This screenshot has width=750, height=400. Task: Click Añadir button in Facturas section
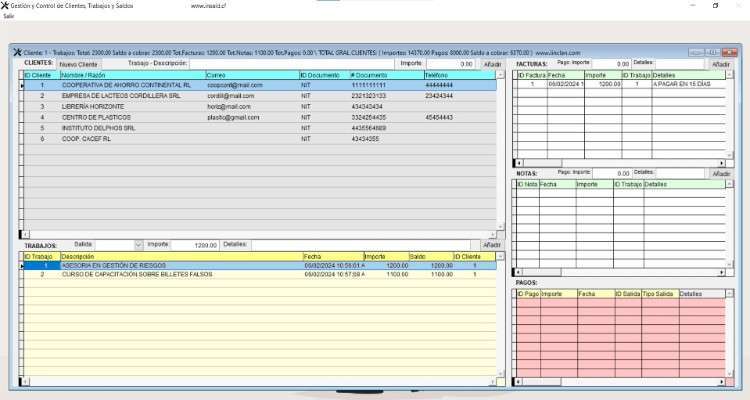(x=721, y=63)
